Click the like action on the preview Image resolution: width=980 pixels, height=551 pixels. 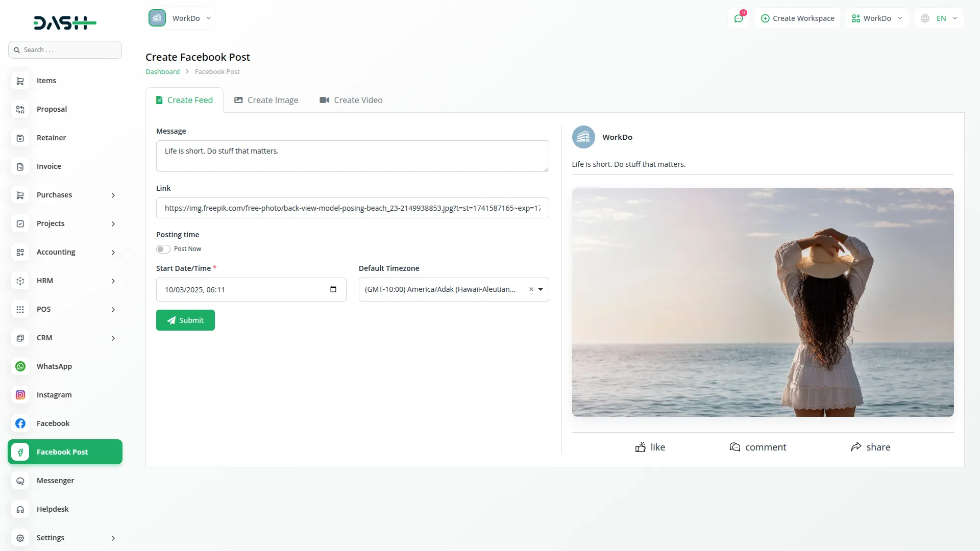[x=650, y=447]
